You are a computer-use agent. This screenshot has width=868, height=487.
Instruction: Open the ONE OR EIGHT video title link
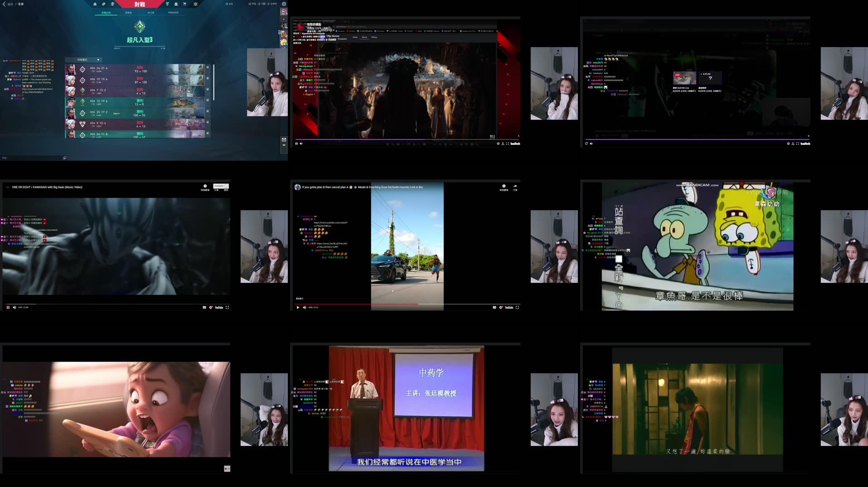(47, 187)
